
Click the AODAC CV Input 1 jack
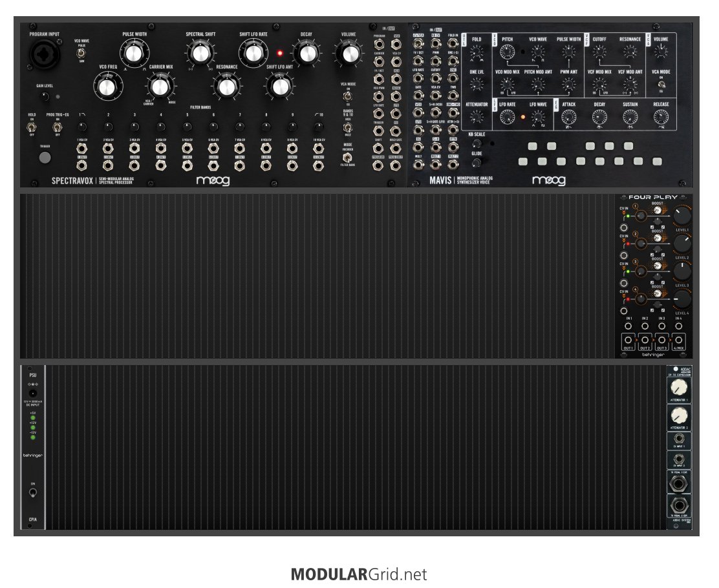[679, 439]
